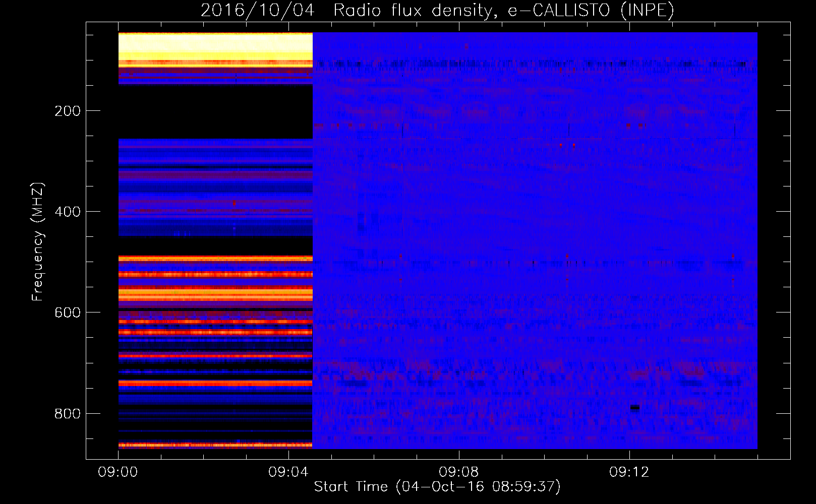The image size is (816, 504).
Task: Click the 200 frequency tick label
Action: click(68, 111)
